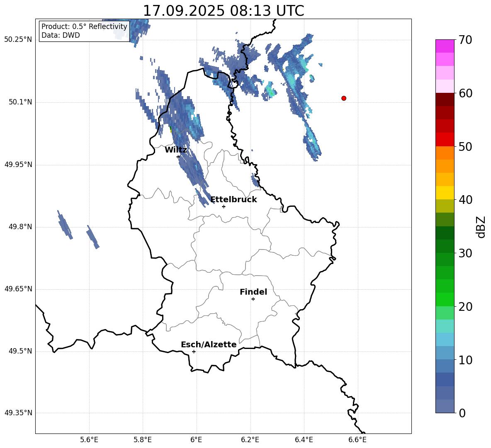Click the 6.4°E longitude label
This screenshot has width=491, height=448.
click(304, 440)
